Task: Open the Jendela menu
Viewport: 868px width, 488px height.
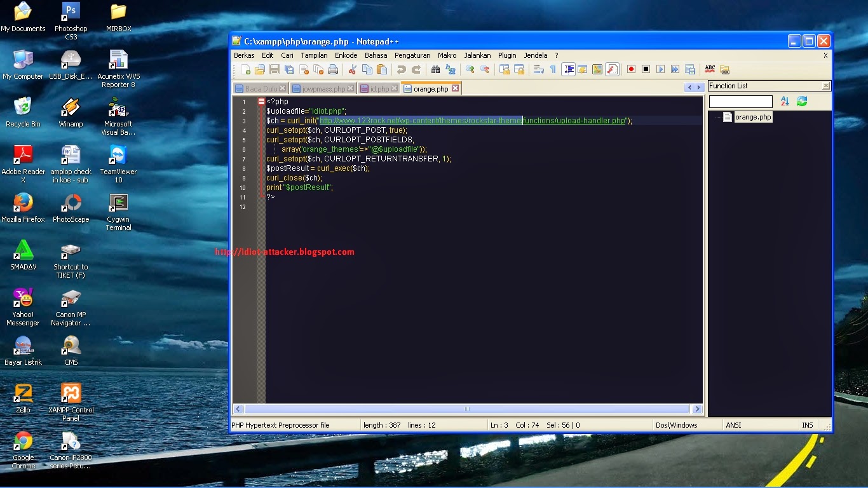Action: coord(535,55)
